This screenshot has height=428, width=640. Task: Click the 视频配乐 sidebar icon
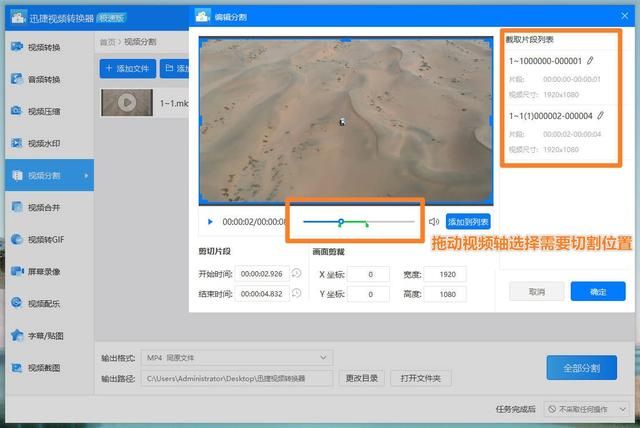pyautogui.click(x=17, y=303)
